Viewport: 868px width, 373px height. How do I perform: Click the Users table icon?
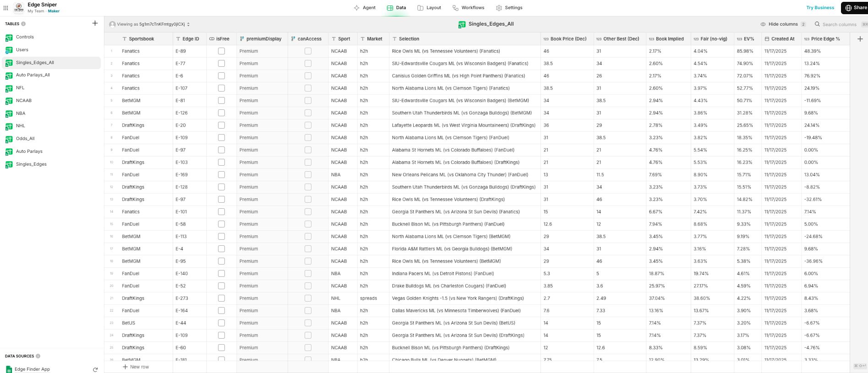pos(9,50)
